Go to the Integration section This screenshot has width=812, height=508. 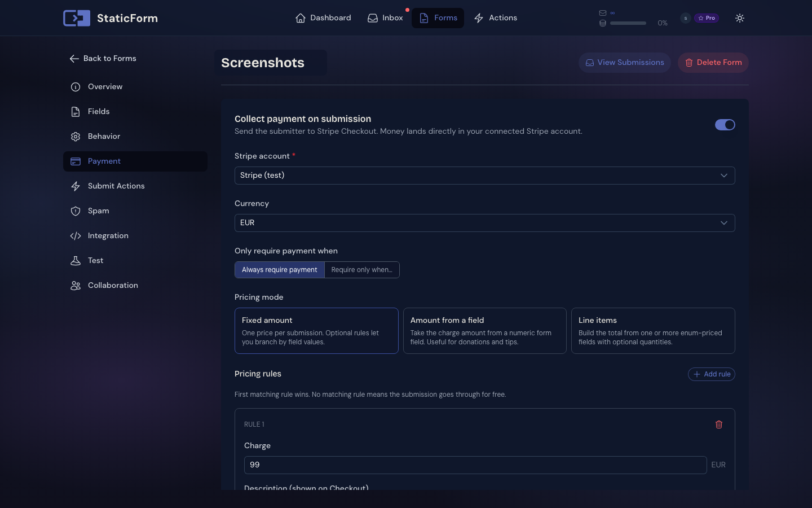point(135,236)
